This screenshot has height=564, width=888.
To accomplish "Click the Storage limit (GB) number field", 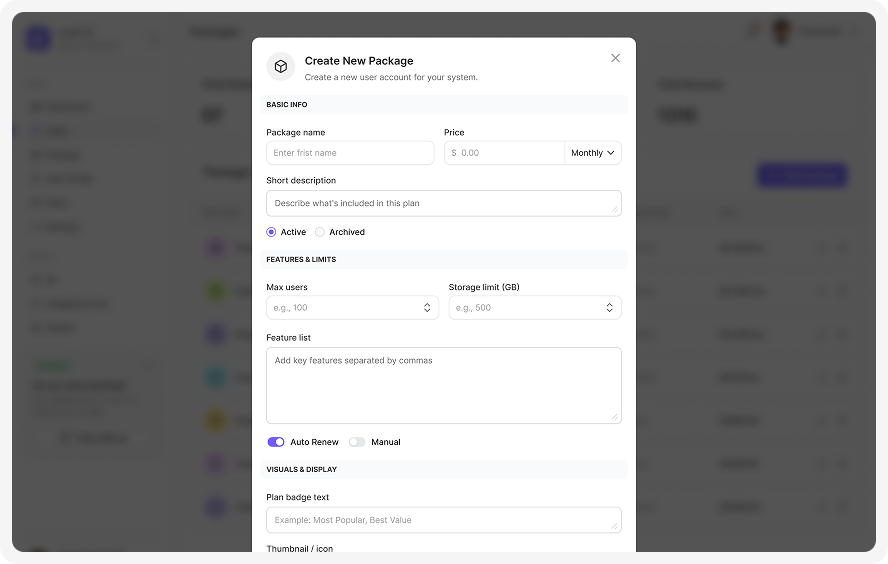I will coord(523,308).
